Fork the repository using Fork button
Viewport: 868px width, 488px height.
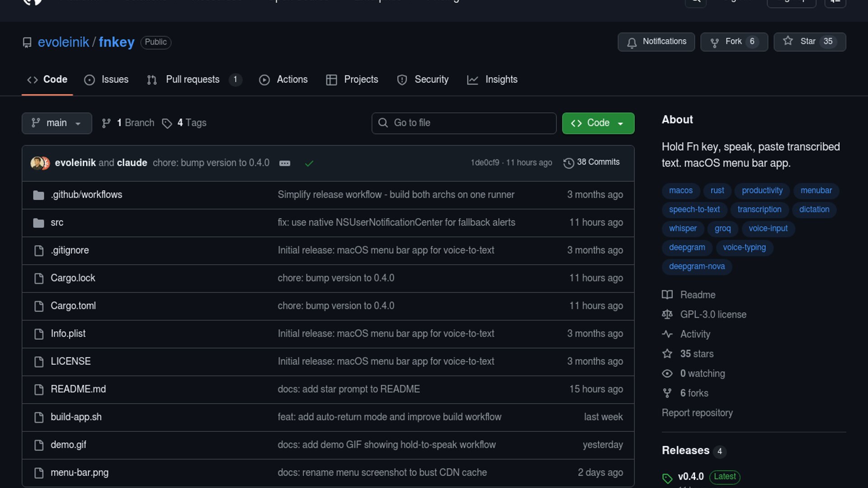click(x=733, y=42)
